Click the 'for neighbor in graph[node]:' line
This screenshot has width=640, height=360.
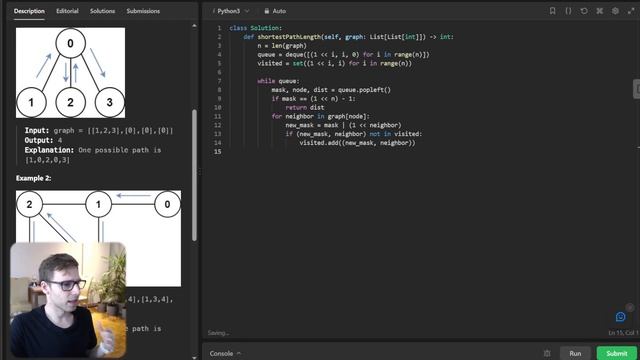tap(320, 116)
